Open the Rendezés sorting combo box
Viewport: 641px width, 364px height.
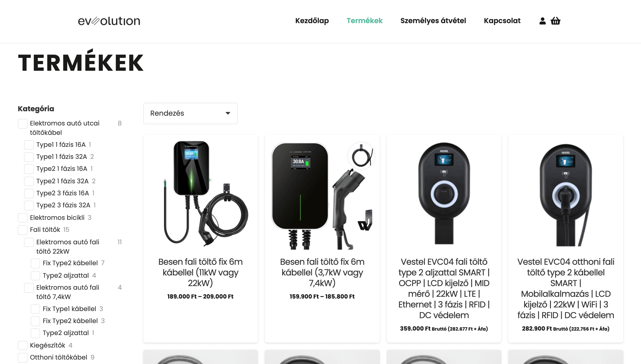[190, 113]
